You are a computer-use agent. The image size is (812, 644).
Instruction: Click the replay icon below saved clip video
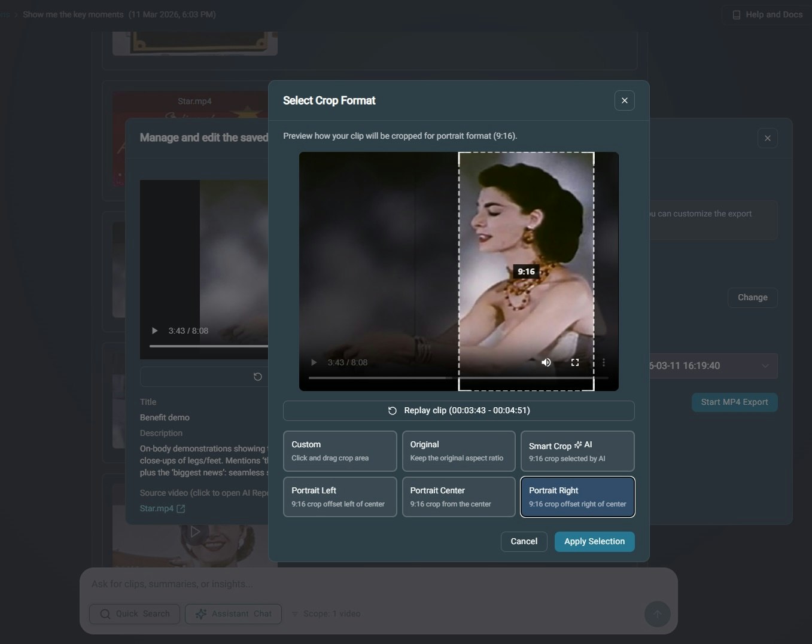click(258, 377)
